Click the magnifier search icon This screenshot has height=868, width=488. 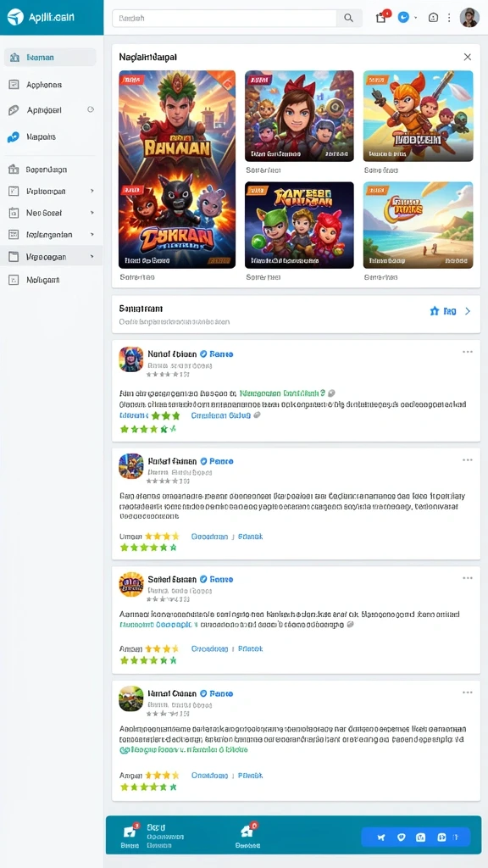click(x=348, y=18)
